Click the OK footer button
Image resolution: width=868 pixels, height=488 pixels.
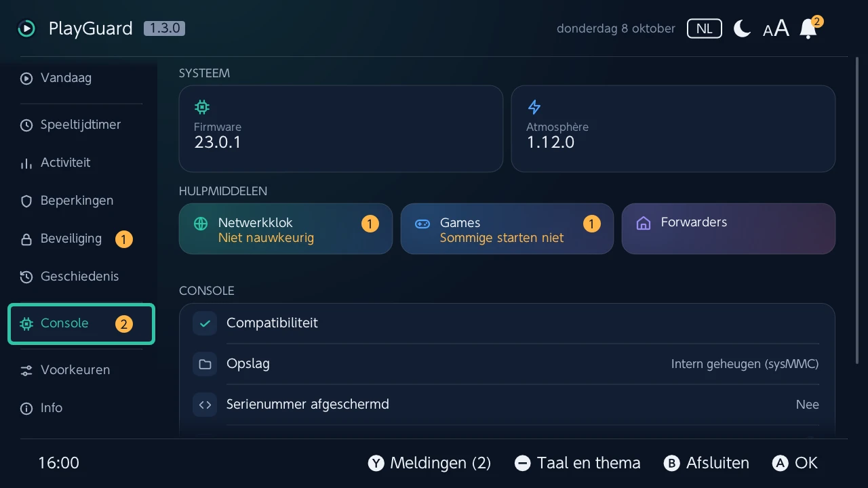coord(795,463)
